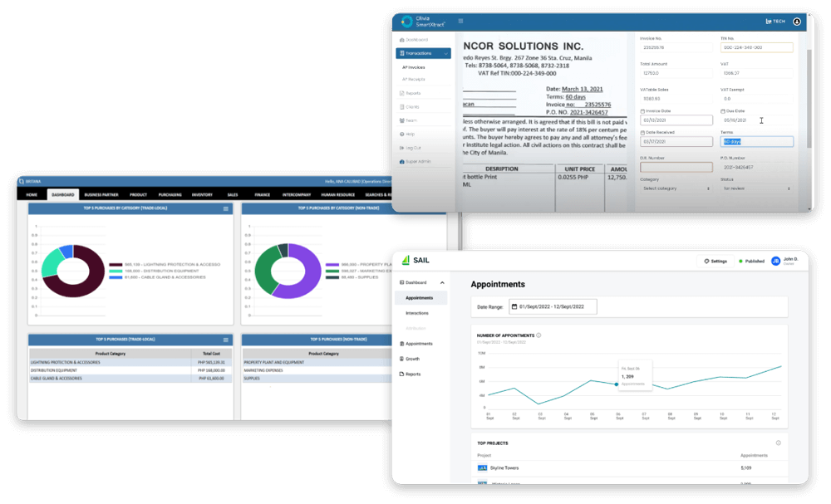Collapse the Dashboard section in SAIL sidebar
The height and width of the screenshot is (504, 831).
click(x=442, y=282)
